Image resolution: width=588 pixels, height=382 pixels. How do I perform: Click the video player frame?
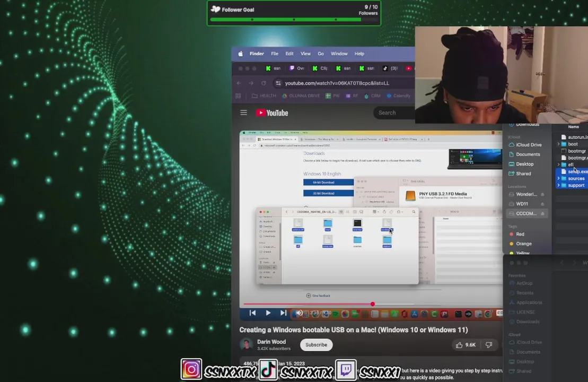(x=371, y=225)
